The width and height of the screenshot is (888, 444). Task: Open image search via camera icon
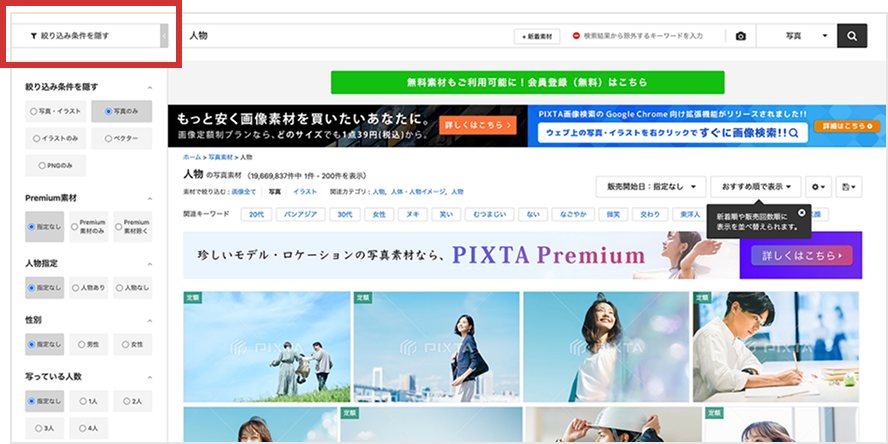pos(740,36)
